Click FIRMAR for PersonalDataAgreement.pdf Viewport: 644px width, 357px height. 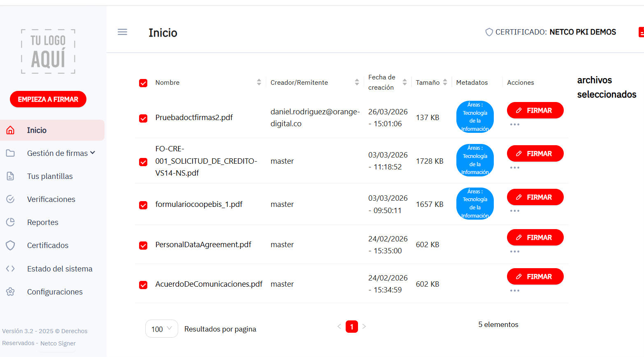click(535, 237)
